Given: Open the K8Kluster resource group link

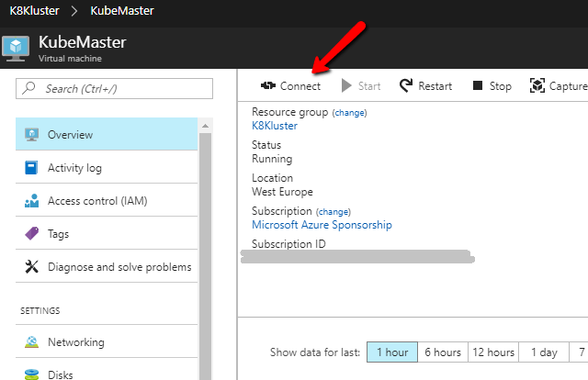Looking at the screenshot, I should point(275,126).
